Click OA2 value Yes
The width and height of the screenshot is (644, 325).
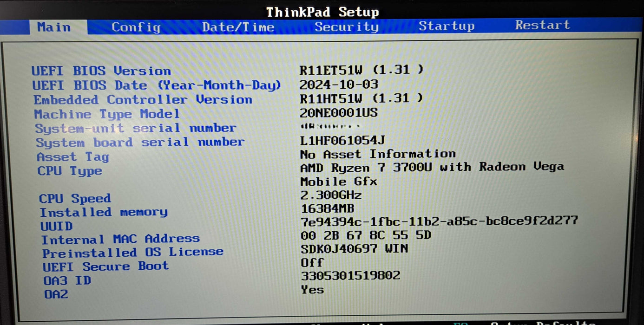pyautogui.click(x=313, y=290)
